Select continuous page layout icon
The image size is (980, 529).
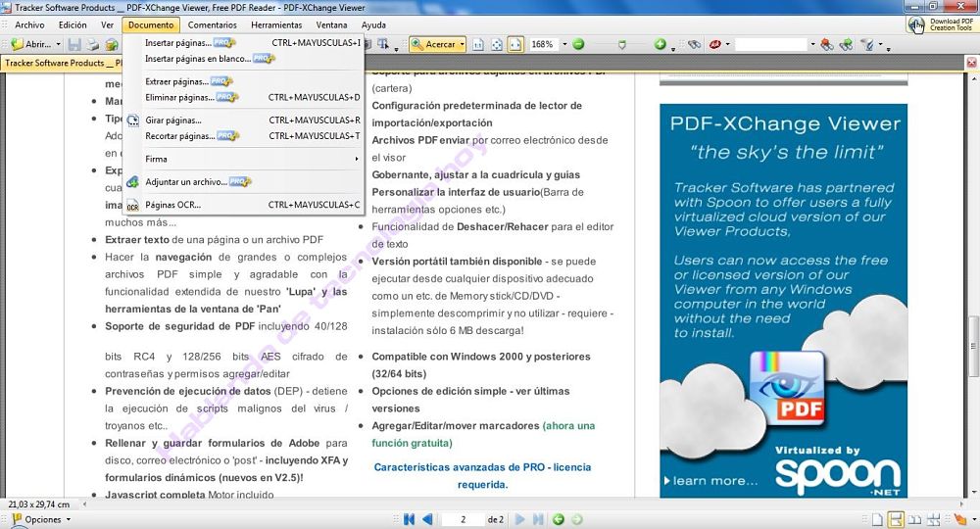point(897,519)
